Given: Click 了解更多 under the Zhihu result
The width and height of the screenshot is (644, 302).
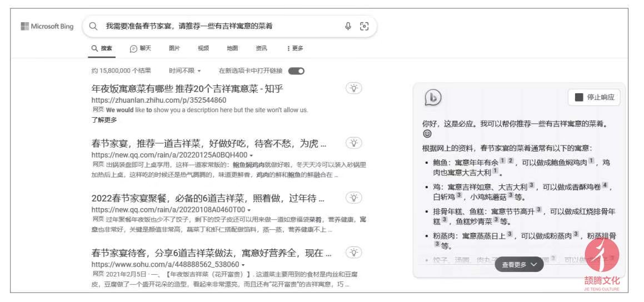Looking at the screenshot, I should tap(104, 120).
